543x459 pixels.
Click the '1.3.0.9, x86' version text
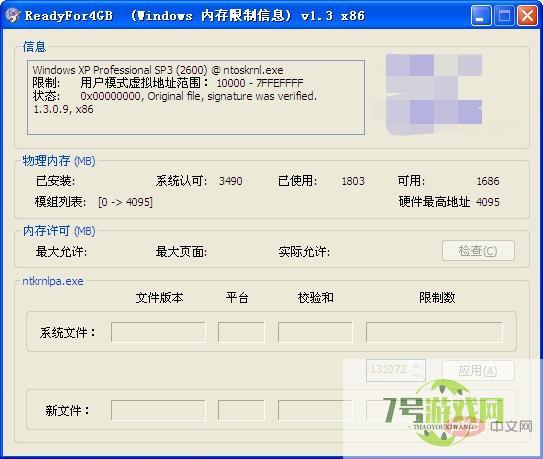coord(63,109)
